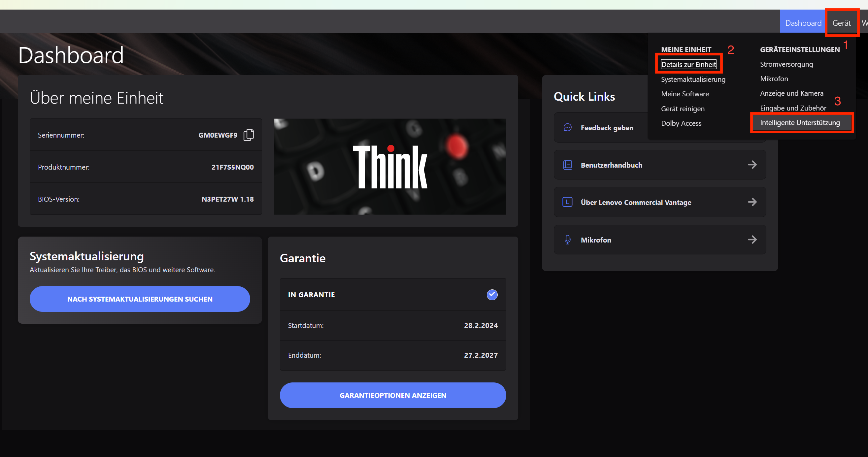Screen dimensions: 868x457
Task: Click the Systemaktualisierung card heading
Action: (x=86, y=257)
